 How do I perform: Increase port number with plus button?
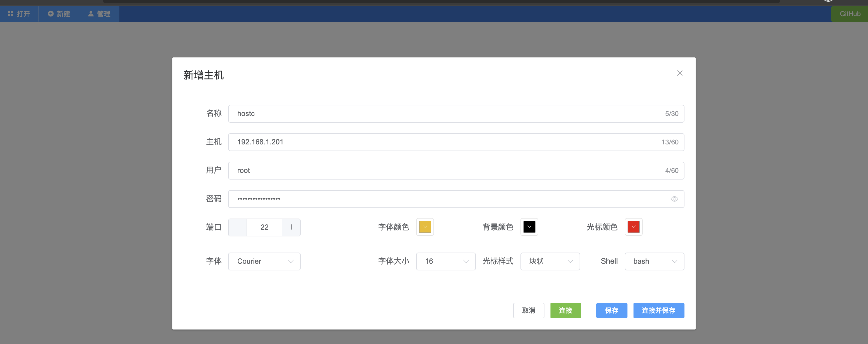point(291,227)
